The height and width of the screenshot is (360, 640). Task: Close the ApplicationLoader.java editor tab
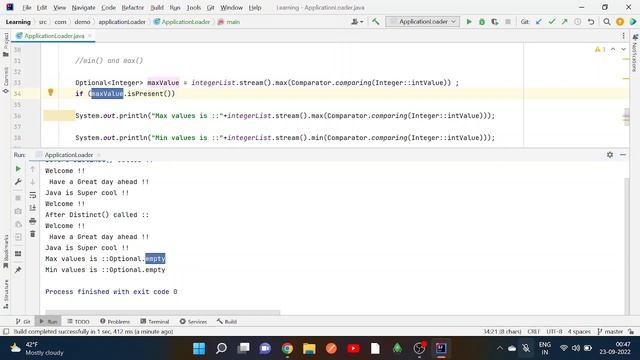point(90,36)
